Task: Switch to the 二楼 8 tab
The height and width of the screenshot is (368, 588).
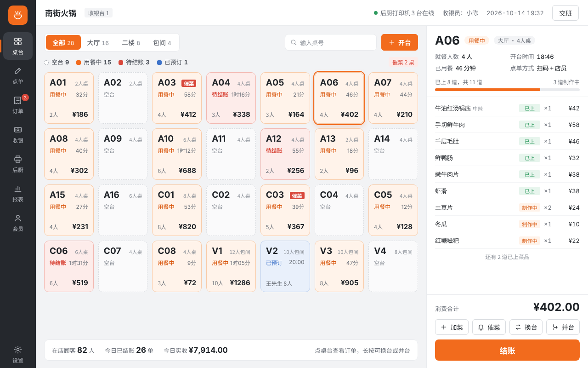Action: pyautogui.click(x=131, y=42)
